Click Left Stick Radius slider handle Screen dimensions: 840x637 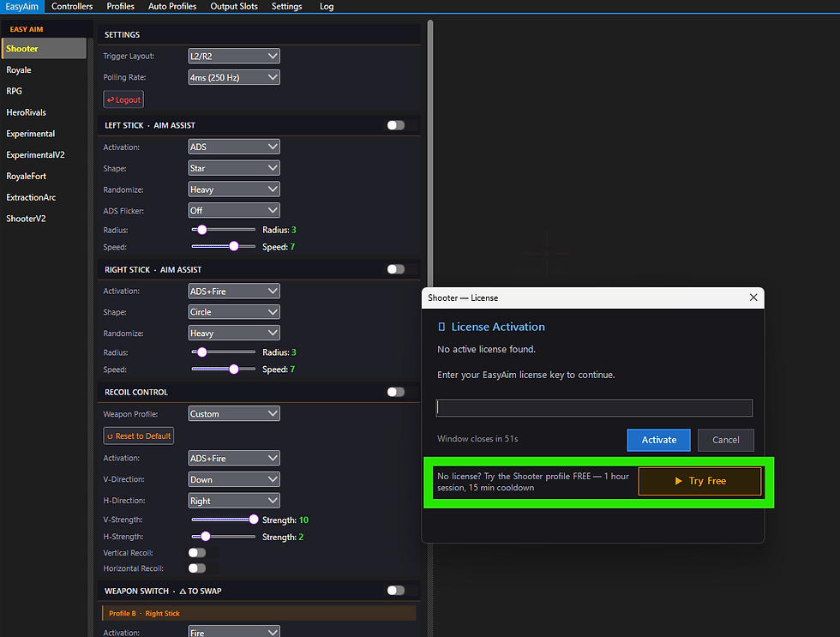(x=202, y=229)
